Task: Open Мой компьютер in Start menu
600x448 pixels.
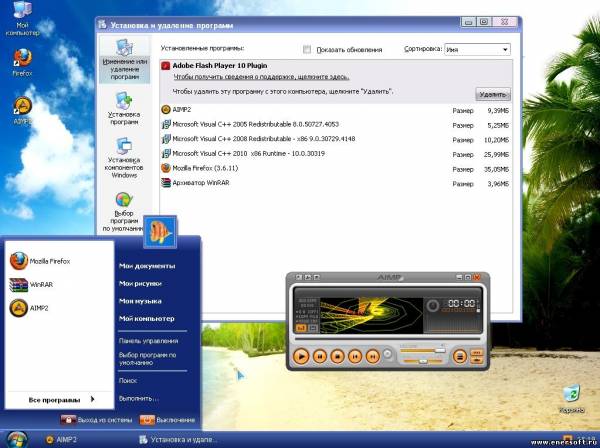Action: 147,318
